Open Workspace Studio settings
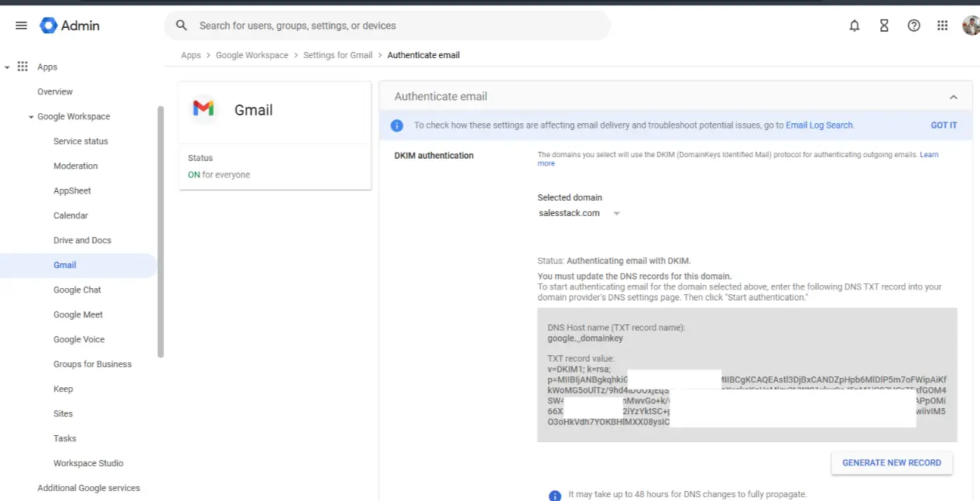The image size is (980, 501). 88,463
